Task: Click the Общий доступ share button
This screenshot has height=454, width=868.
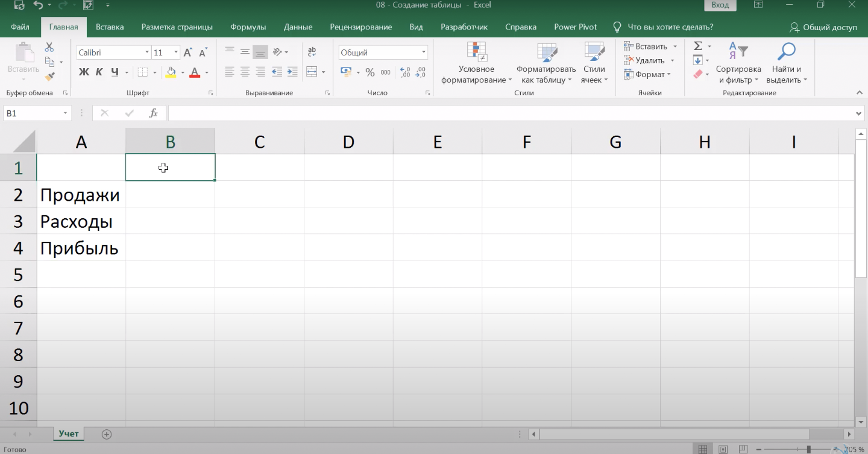Action: click(x=823, y=27)
